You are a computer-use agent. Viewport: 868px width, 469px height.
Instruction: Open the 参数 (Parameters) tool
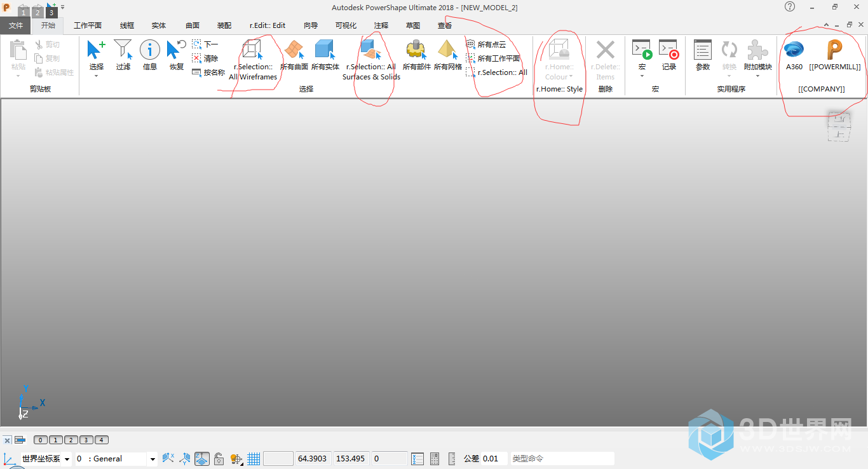(703, 50)
